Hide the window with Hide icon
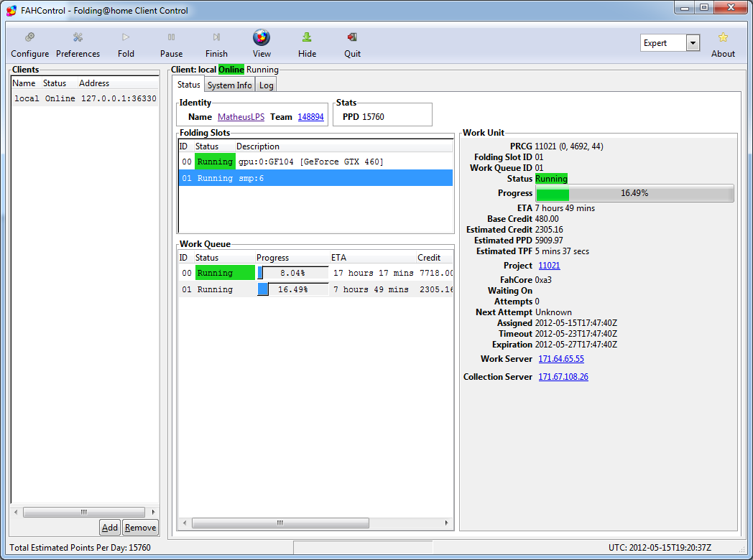The width and height of the screenshot is (753, 560). point(307,37)
